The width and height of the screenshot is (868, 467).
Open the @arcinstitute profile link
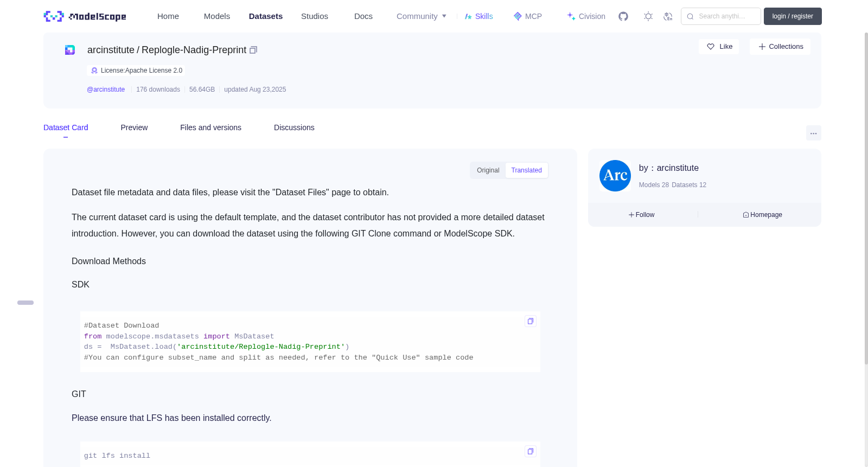coord(106,89)
